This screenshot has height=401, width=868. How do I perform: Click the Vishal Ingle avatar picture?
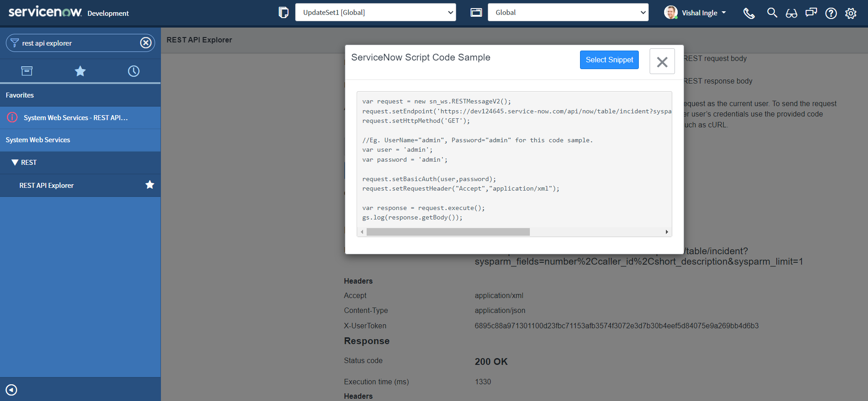coord(671,12)
